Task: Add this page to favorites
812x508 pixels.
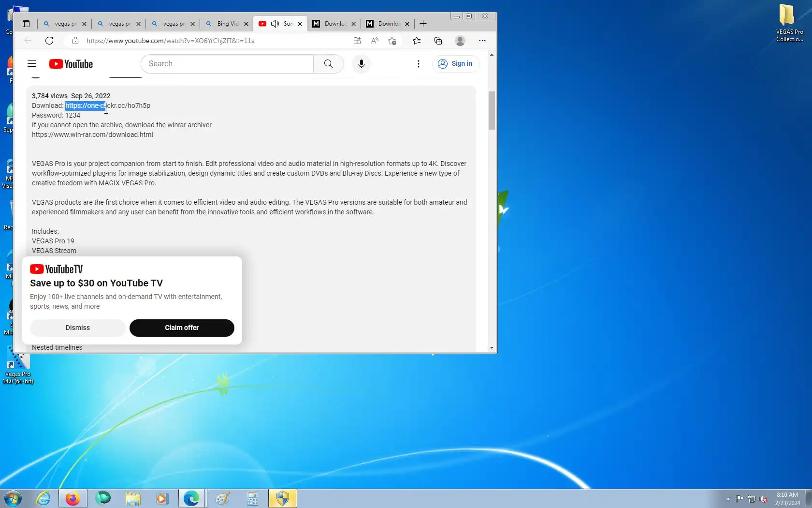Action: [392, 41]
